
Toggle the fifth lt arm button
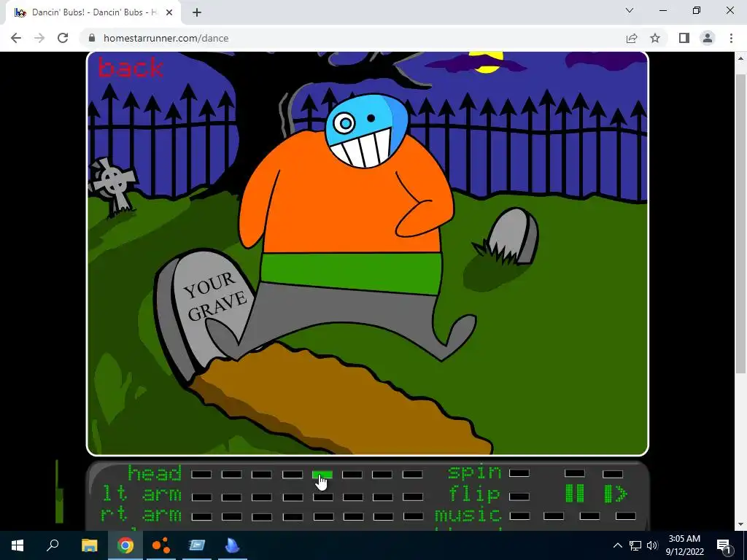pos(322,497)
